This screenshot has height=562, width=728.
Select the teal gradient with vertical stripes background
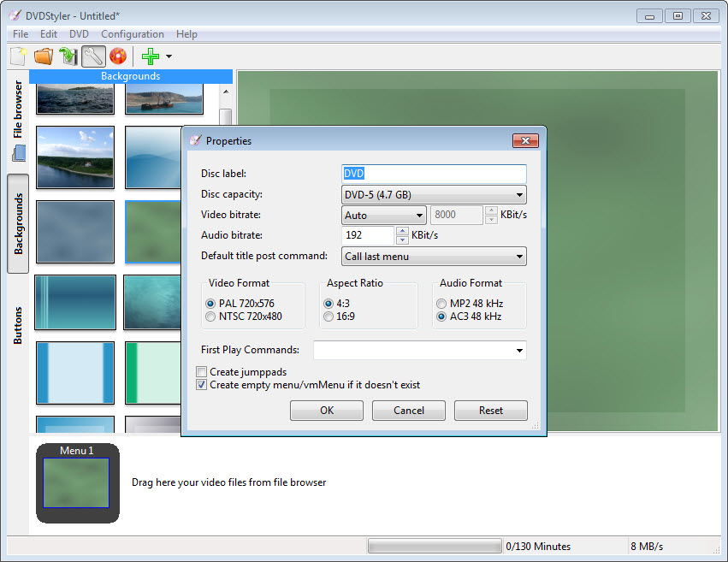[x=75, y=302]
